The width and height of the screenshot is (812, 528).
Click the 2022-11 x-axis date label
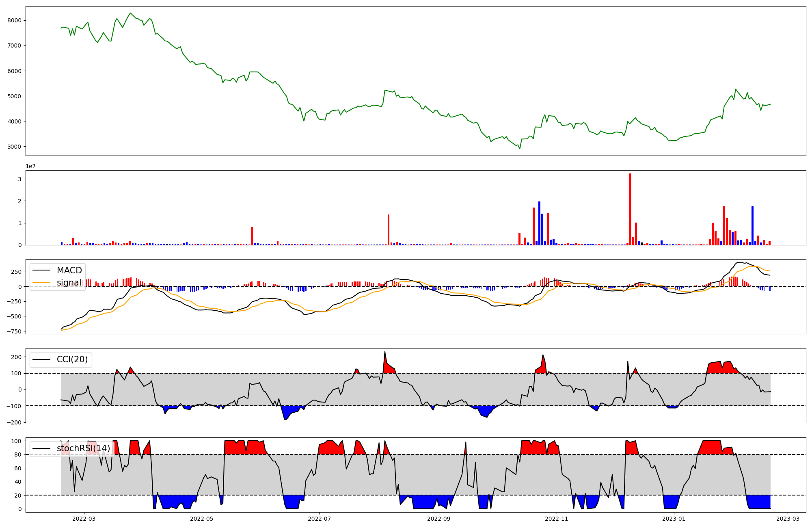click(x=556, y=519)
